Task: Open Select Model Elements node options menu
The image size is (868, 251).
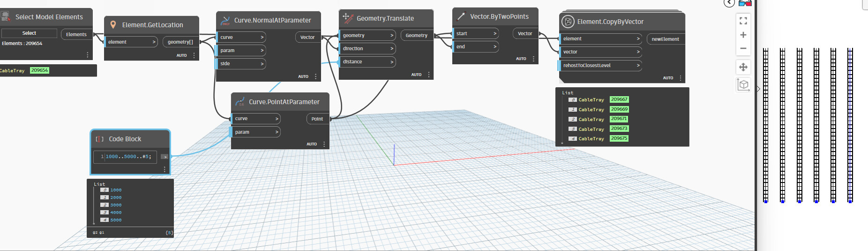Action: [88, 55]
